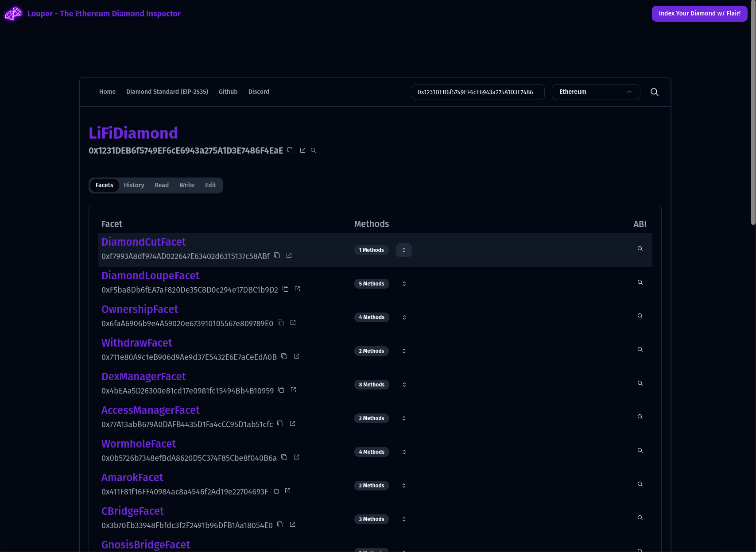The height and width of the screenshot is (552, 756).
Task: Copy CBridgeFacet address
Action: [x=280, y=525]
